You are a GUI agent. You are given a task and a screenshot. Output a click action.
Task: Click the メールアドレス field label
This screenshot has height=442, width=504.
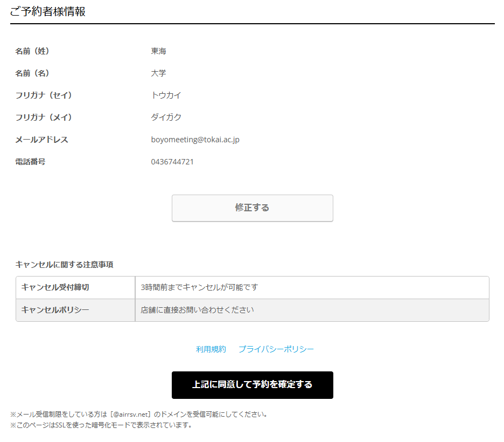point(42,140)
